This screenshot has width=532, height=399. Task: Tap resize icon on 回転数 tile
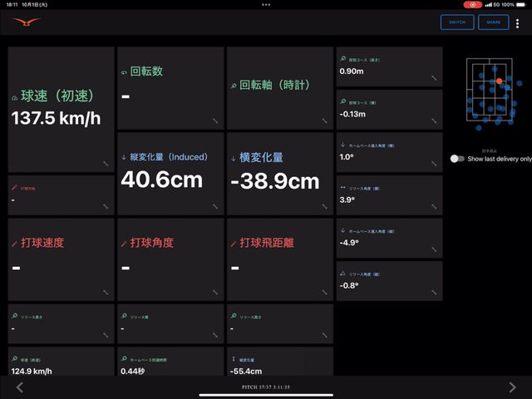[x=215, y=121]
